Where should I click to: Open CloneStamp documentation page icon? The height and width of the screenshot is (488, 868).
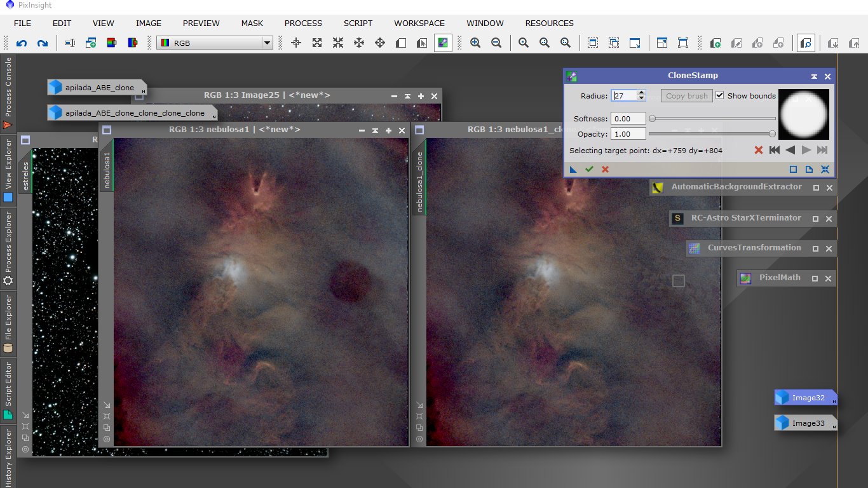tap(809, 170)
